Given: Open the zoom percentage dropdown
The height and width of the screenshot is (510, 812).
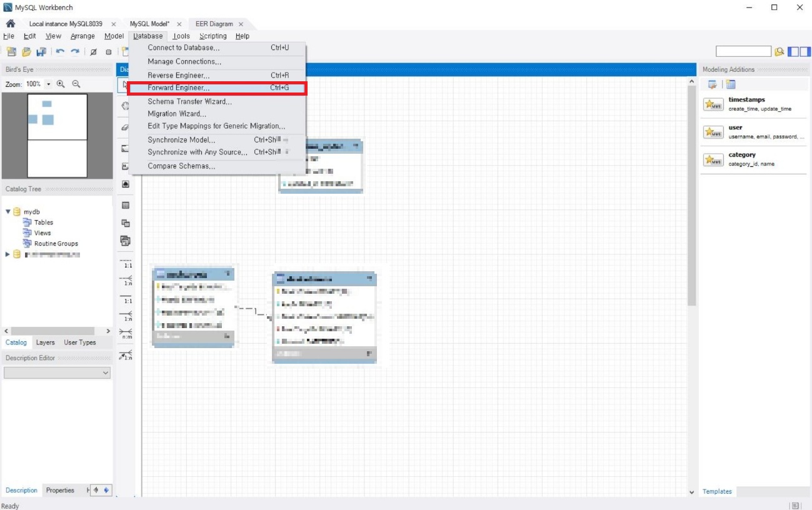Looking at the screenshot, I should (49, 84).
